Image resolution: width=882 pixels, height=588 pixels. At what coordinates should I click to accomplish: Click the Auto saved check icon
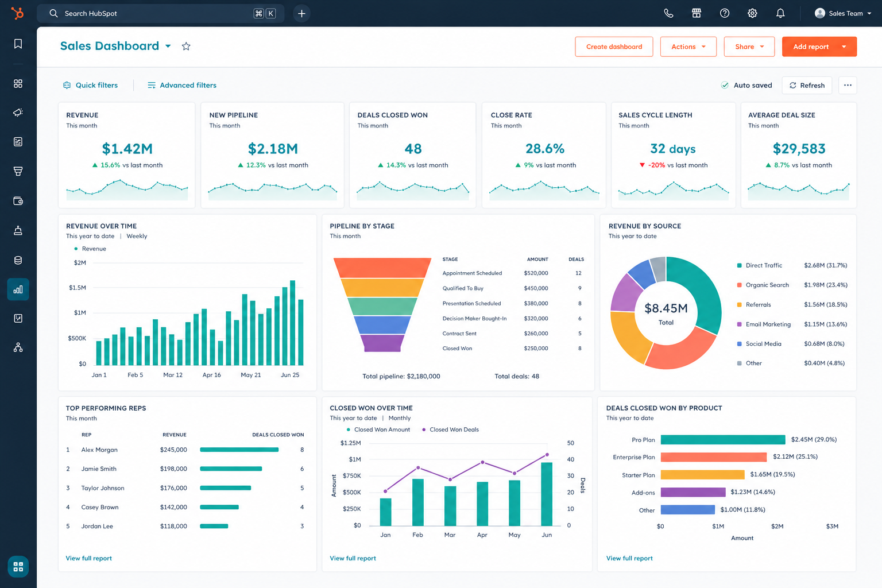(x=725, y=85)
